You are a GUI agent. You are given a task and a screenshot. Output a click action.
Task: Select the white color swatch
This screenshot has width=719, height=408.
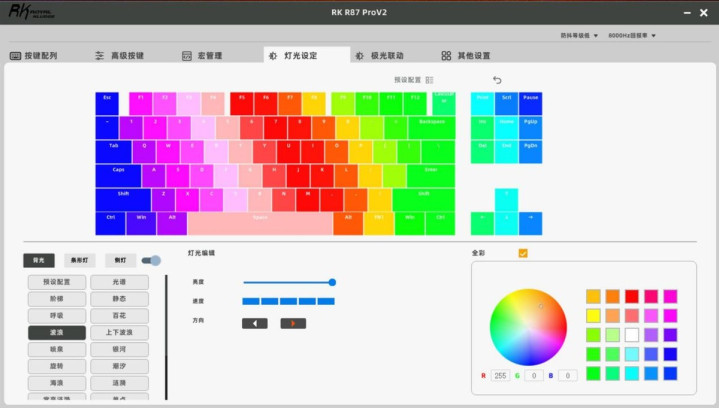(x=631, y=335)
